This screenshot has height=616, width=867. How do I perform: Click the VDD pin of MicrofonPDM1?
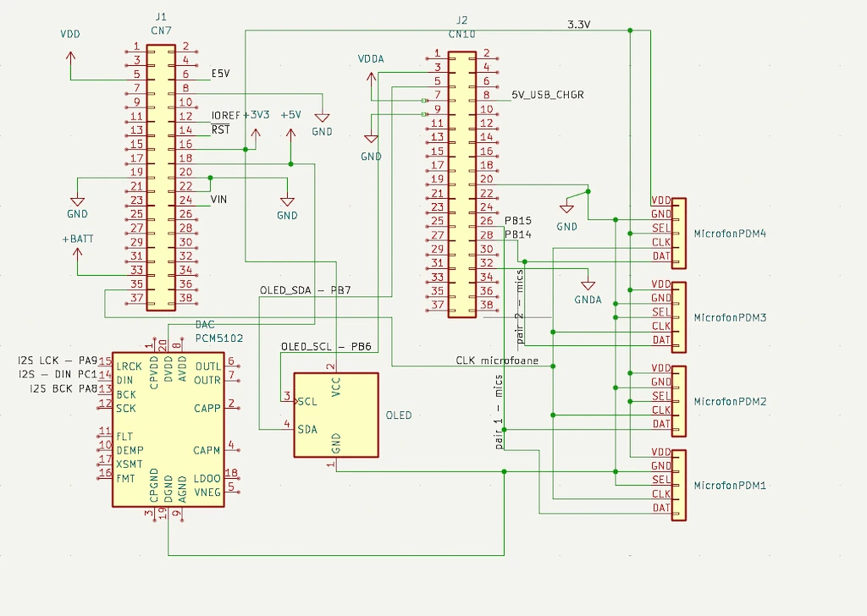[660, 452]
